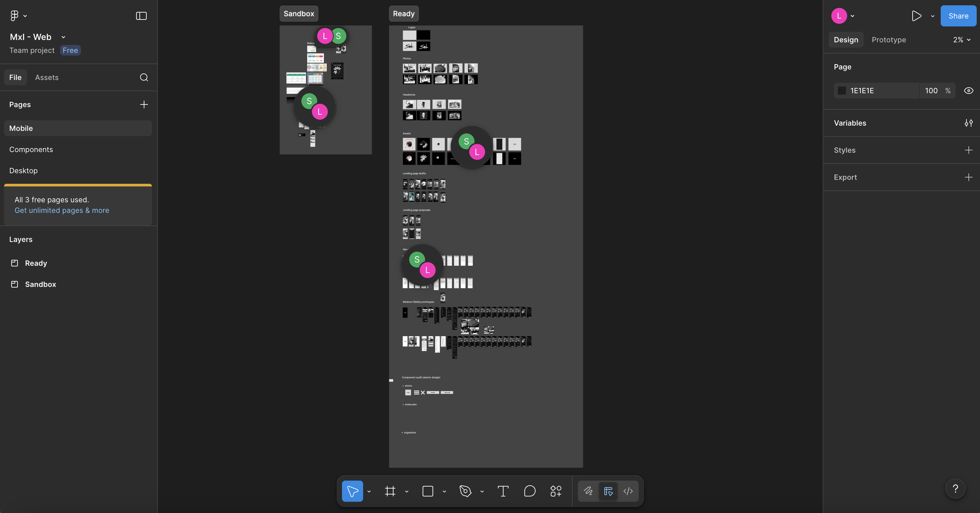Open the Actions components tool

click(x=556, y=491)
